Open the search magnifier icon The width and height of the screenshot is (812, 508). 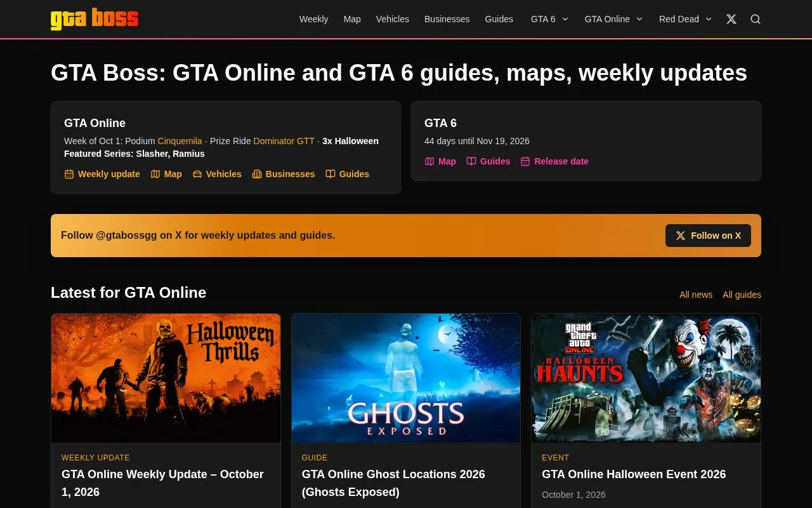click(756, 19)
